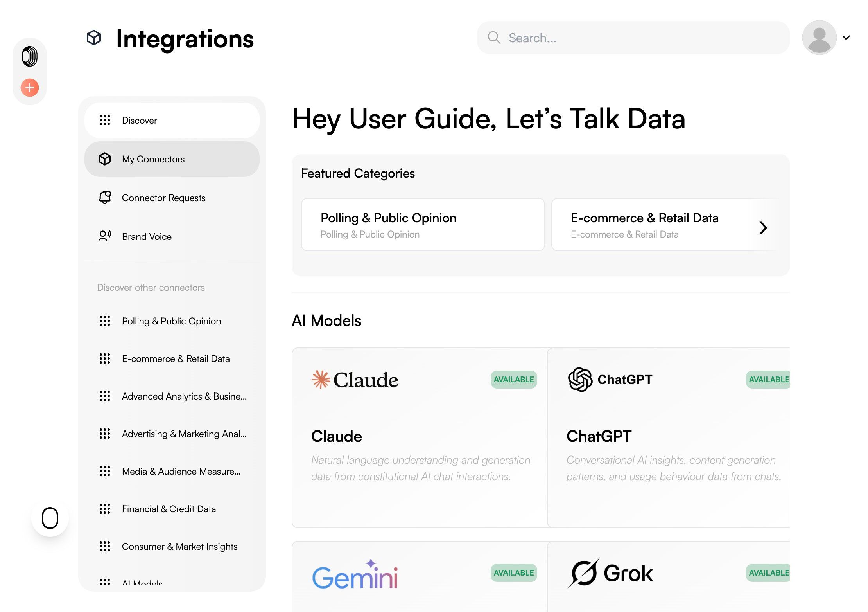Click the cube icon beside Integrations
The width and height of the screenshot is (868, 612).
(x=94, y=38)
